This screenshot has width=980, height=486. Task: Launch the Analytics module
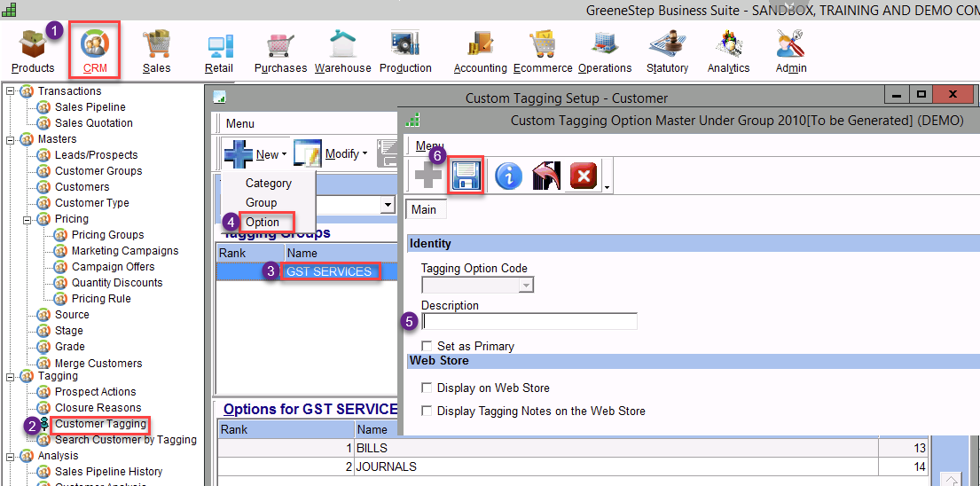pyautogui.click(x=729, y=50)
